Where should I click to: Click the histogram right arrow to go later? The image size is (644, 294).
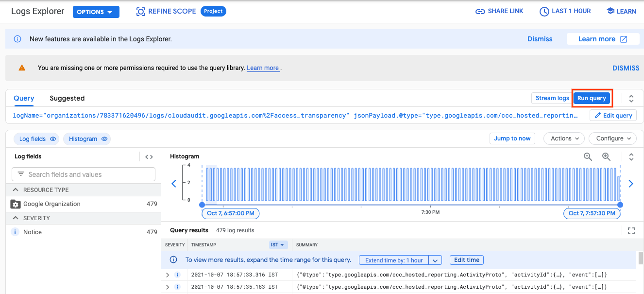point(631,184)
